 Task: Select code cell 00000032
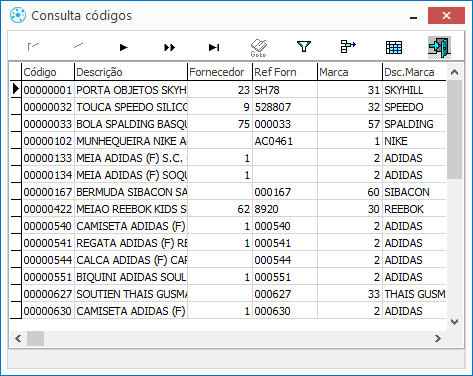pos(48,107)
